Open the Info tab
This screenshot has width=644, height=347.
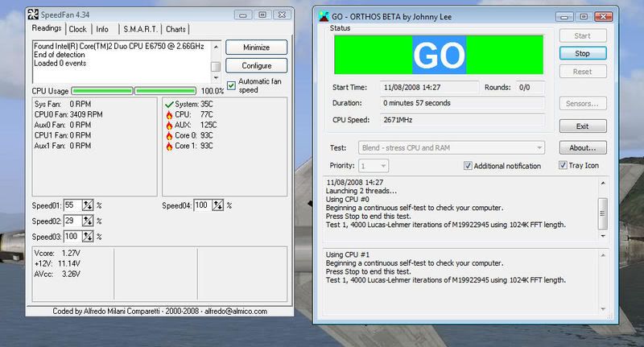tap(102, 29)
